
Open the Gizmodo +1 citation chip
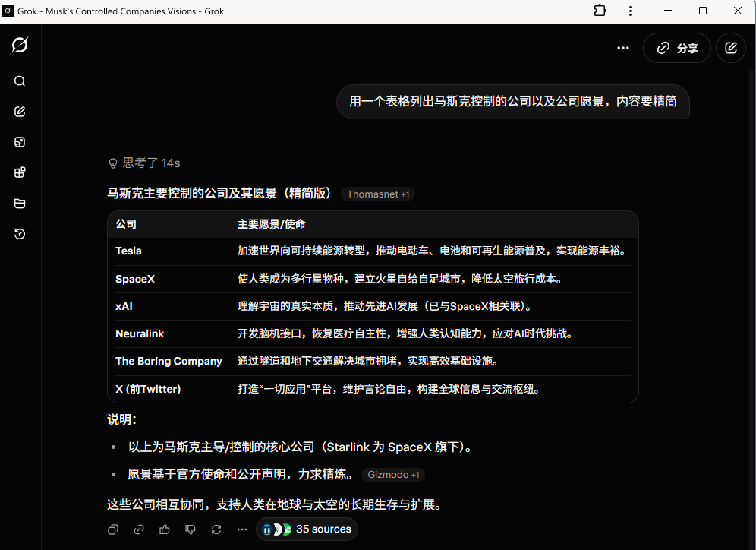tap(393, 475)
